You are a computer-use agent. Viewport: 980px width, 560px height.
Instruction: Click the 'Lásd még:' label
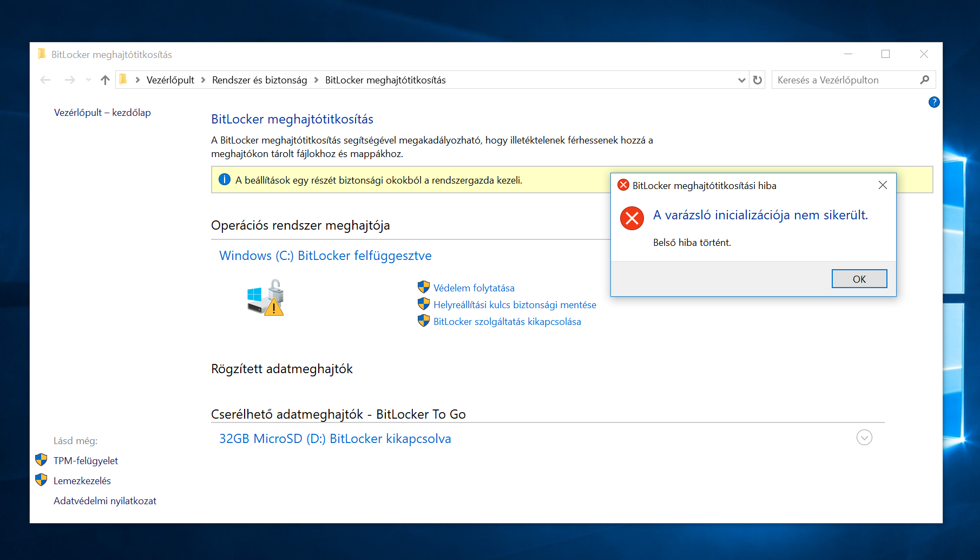coord(75,441)
